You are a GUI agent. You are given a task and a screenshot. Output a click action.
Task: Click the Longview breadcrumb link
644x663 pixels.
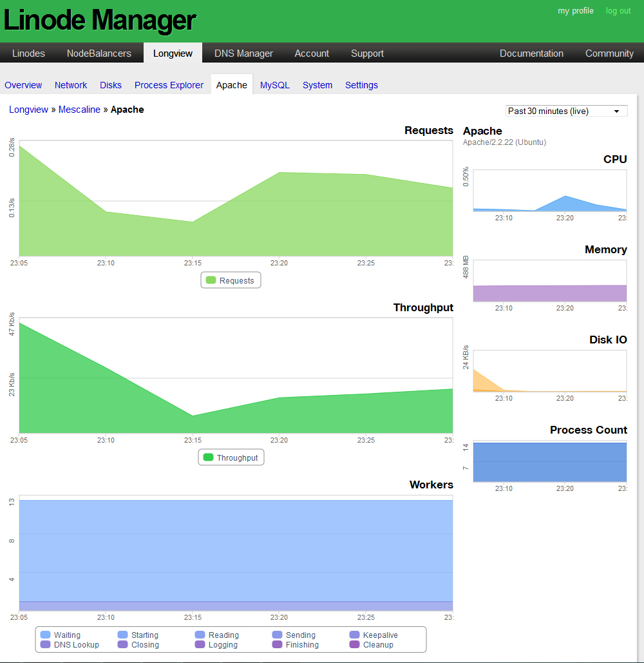click(x=29, y=110)
